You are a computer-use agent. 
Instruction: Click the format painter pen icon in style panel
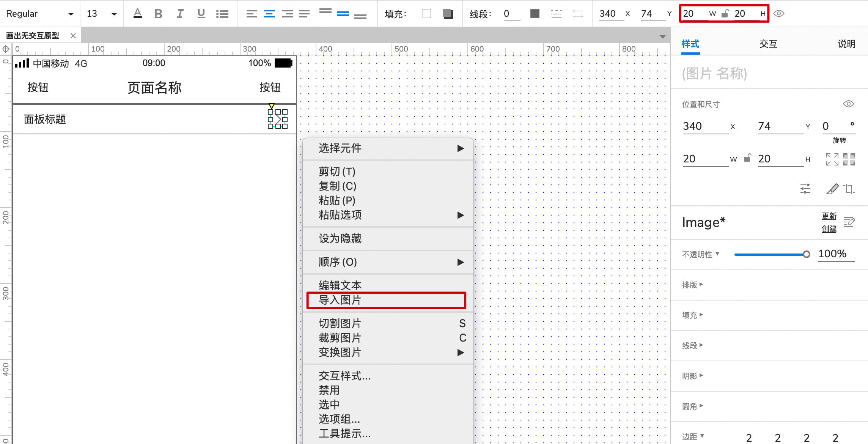(833, 189)
